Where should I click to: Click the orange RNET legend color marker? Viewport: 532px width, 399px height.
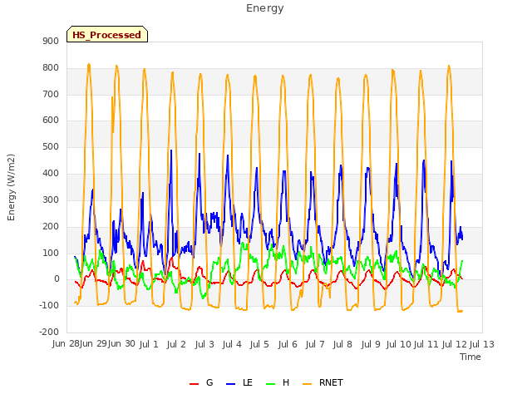click(307, 384)
